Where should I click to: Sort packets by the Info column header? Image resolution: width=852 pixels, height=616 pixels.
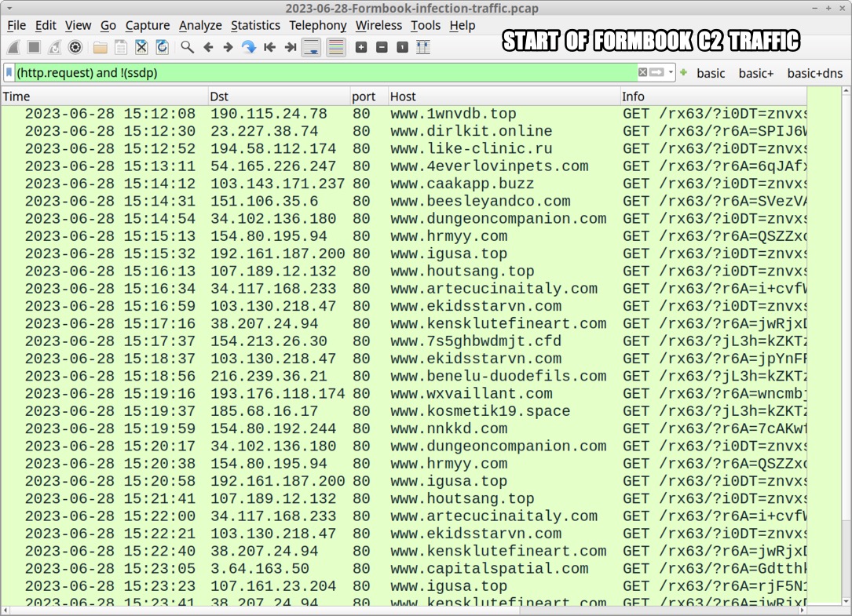[x=714, y=97]
